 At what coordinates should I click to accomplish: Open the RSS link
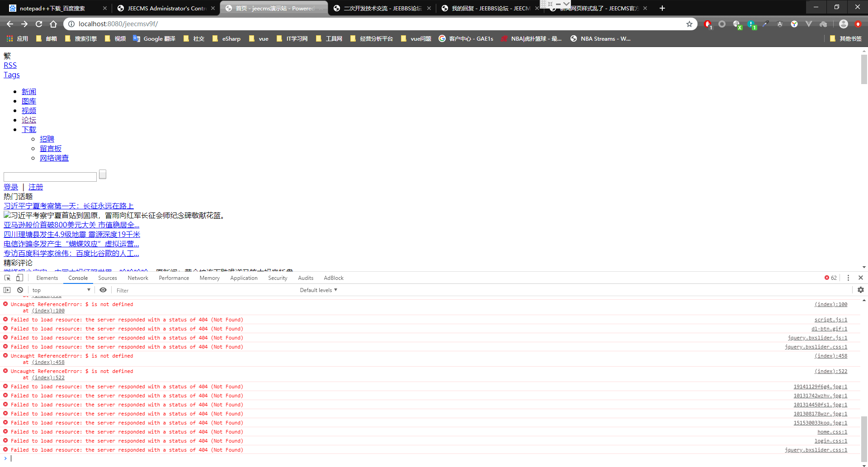[x=10, y=66]
